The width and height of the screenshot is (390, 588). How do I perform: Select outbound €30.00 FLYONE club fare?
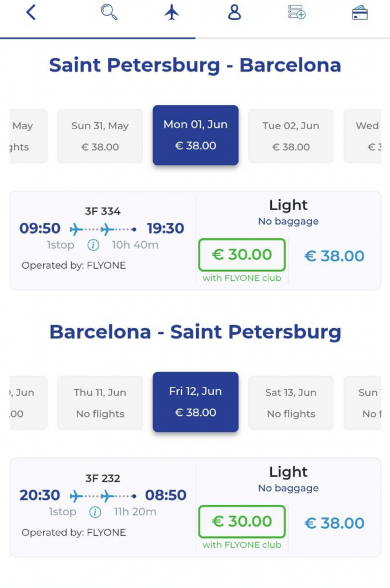241,255
